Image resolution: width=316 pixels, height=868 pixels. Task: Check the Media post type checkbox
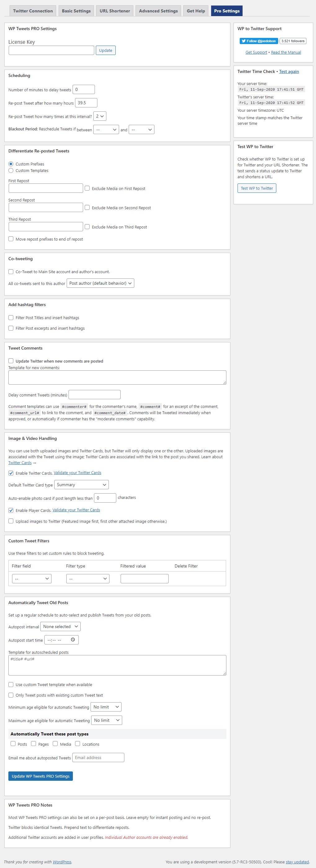click(55, 744)
